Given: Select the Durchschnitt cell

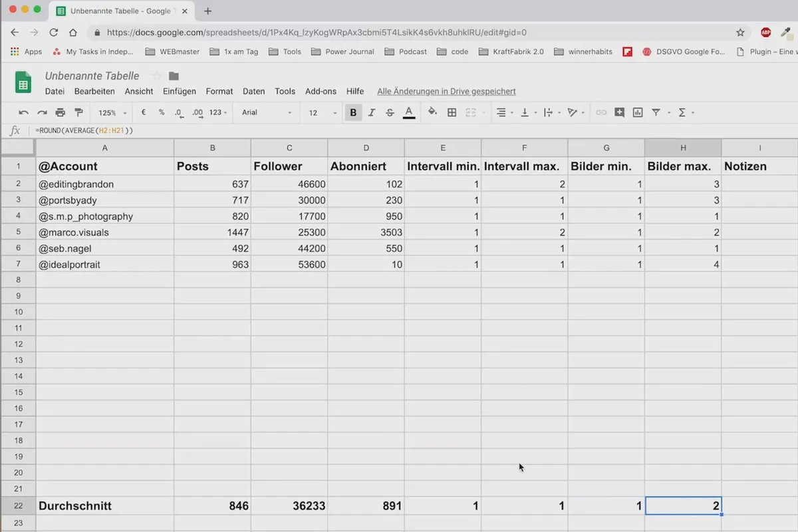Looking at the screenshot, I should click(x=105, y=506).
